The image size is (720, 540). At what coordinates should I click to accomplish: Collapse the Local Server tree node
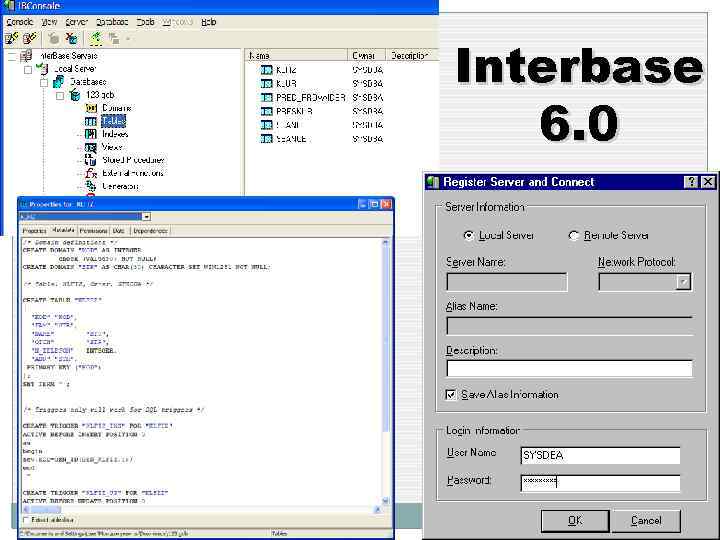(28, 70)
